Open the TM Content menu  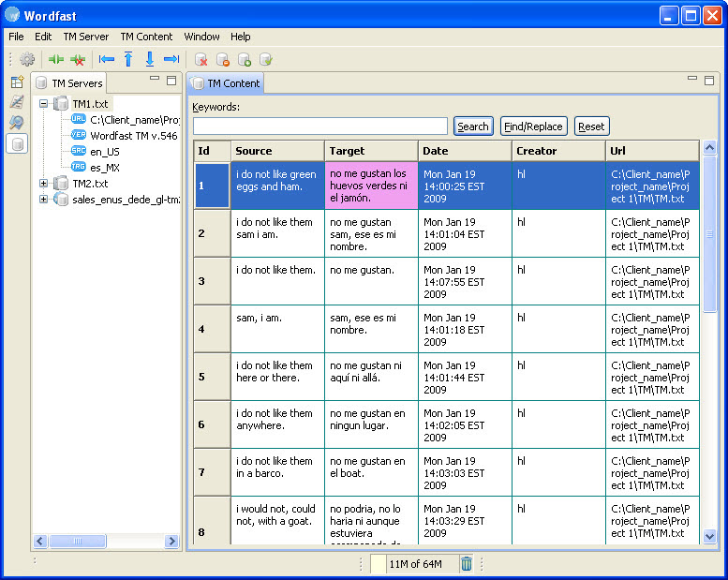(x=146, y=37)
